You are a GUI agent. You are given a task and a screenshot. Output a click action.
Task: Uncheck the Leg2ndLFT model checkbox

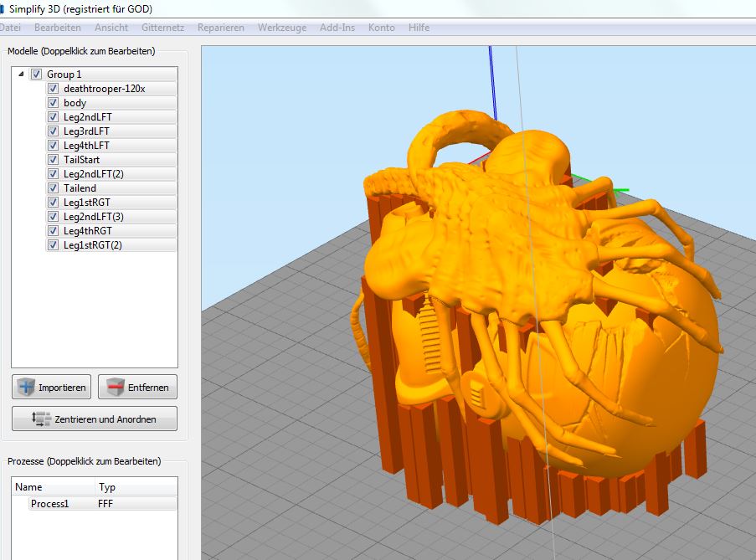coord(53,117)
